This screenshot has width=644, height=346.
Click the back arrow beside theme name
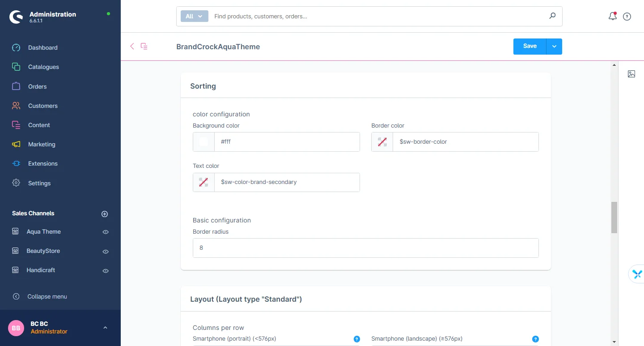click(x=132, y=46)
